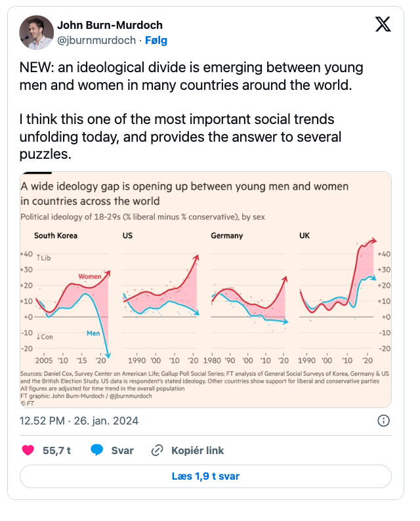Click the @jburnmurdoch handle

click(x=94, y=40)
